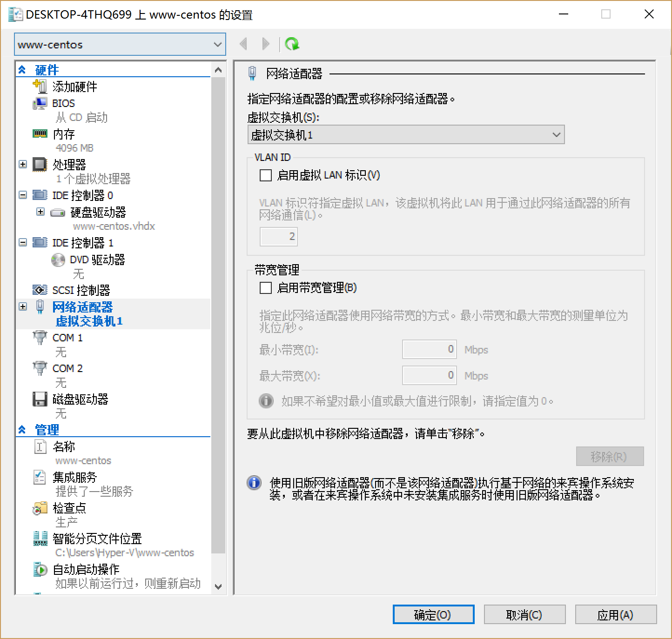Select the BIOS tree entry

(64, 103)
